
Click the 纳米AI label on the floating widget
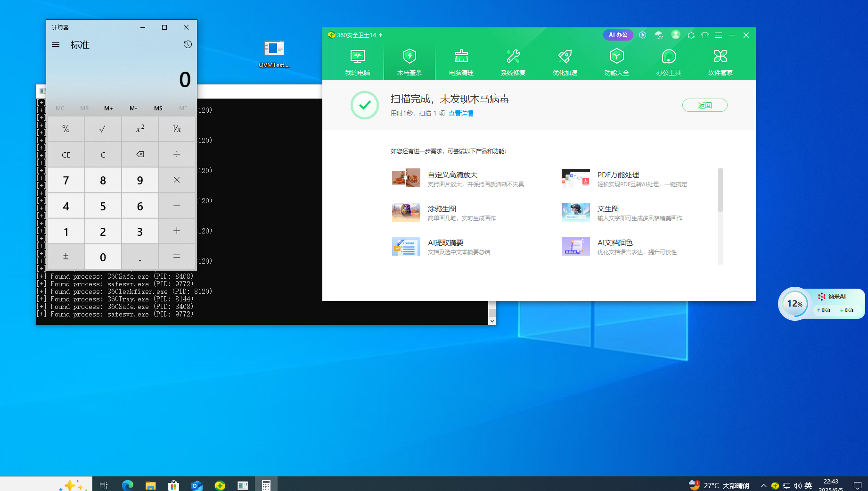837,297
